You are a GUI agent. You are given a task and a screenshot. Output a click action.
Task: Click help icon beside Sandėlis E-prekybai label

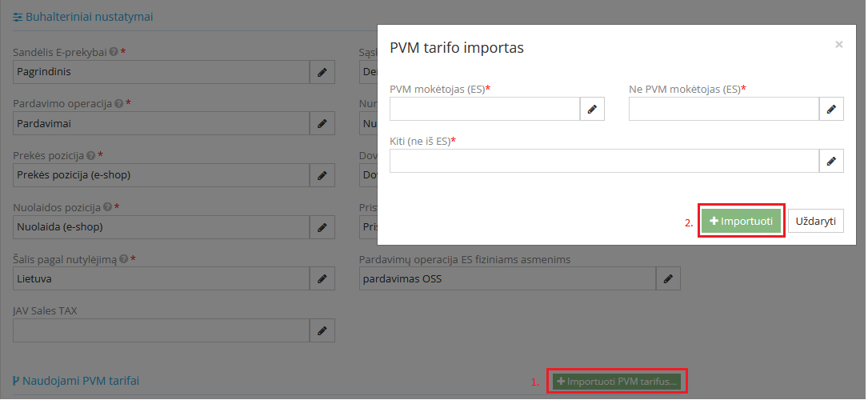(114, 52)
